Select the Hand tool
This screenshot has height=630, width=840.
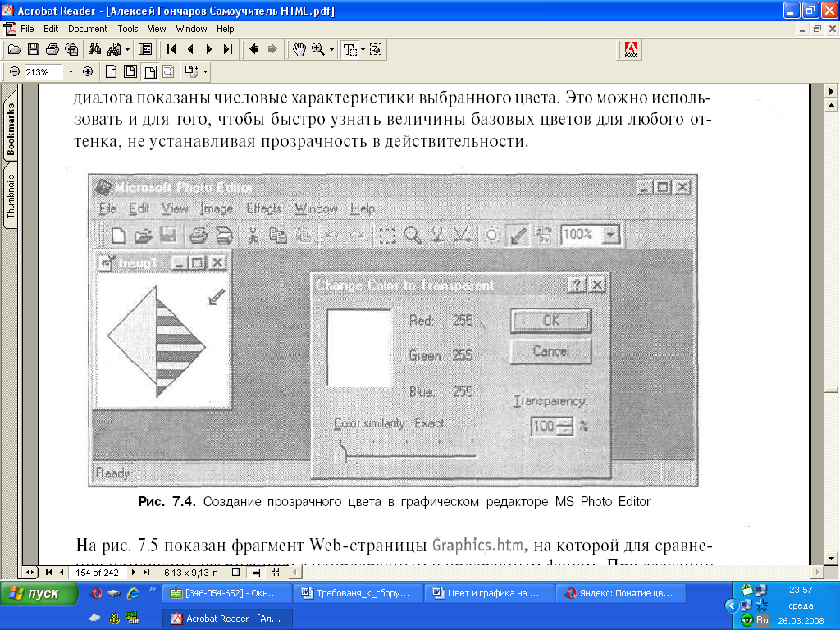(299, 50)
